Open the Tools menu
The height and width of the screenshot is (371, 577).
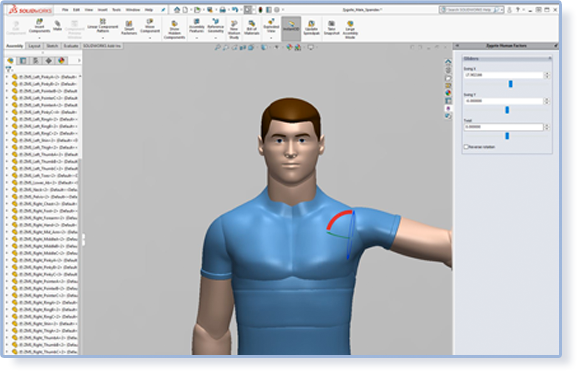(x=116, y=10)
